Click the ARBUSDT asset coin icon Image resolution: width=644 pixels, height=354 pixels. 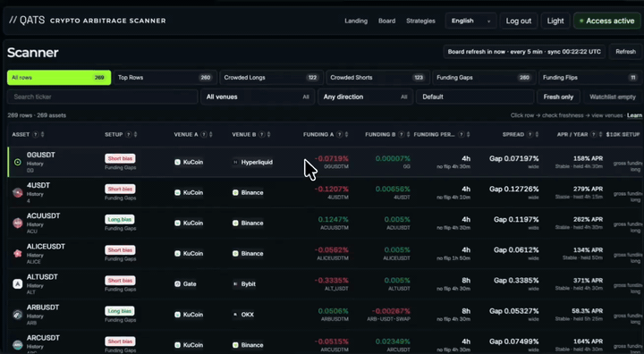click(18, 315)
